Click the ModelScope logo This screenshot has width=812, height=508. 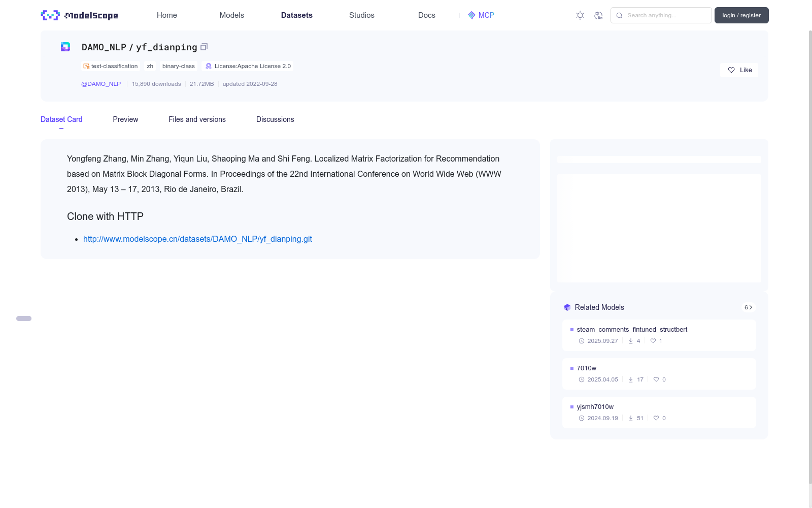(79, 15)
